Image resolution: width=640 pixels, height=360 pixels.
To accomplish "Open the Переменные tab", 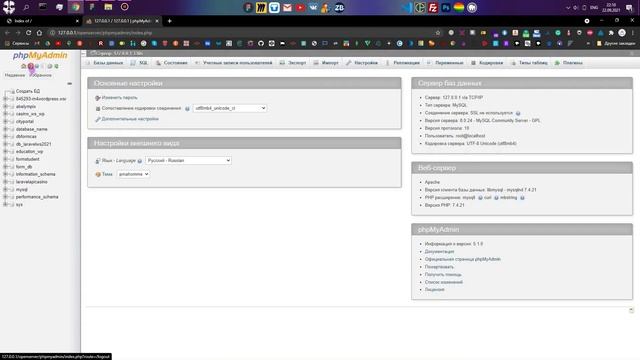I will (445, 63).
